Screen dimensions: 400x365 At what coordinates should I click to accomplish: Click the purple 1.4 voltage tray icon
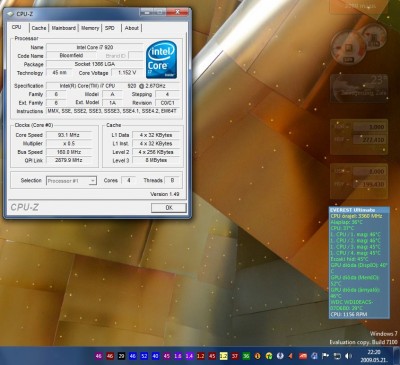[x=189, y=356]
